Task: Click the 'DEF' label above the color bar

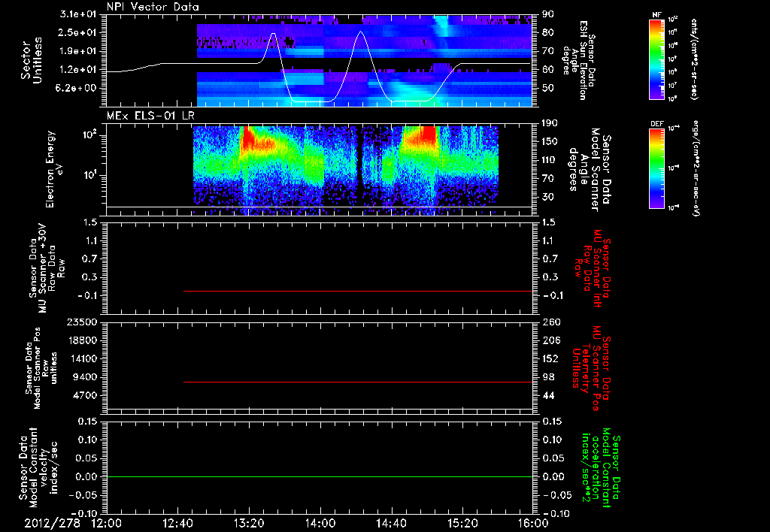Action: click(657, 124)
